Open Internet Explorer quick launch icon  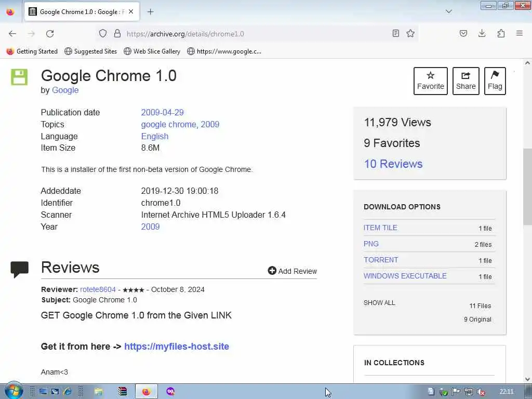click(x=68, y=392)
